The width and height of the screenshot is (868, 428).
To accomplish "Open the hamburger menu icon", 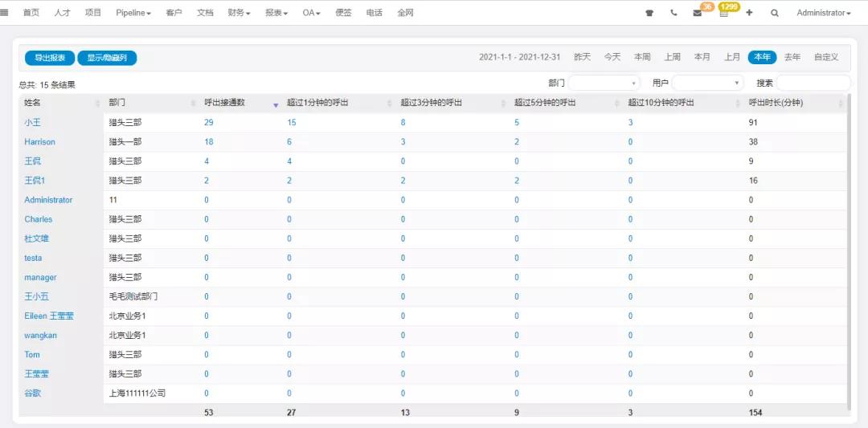I will pos(5,13).
